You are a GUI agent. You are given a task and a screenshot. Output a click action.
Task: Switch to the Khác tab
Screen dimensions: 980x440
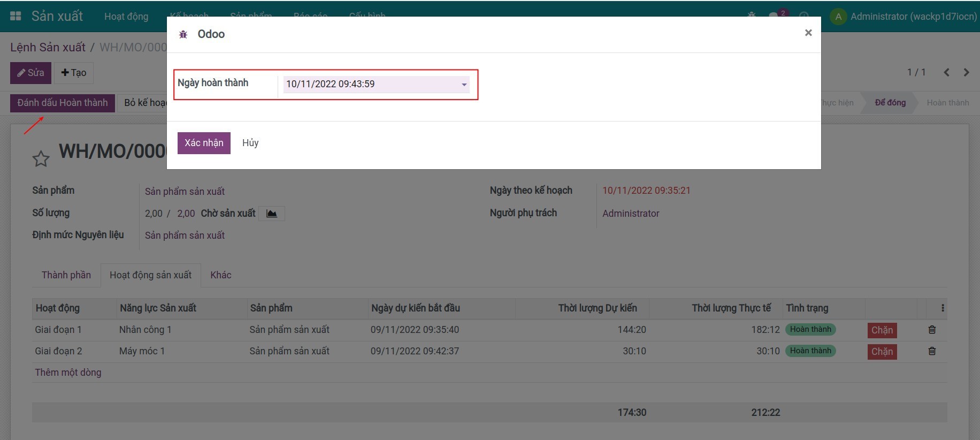[220, 275]
